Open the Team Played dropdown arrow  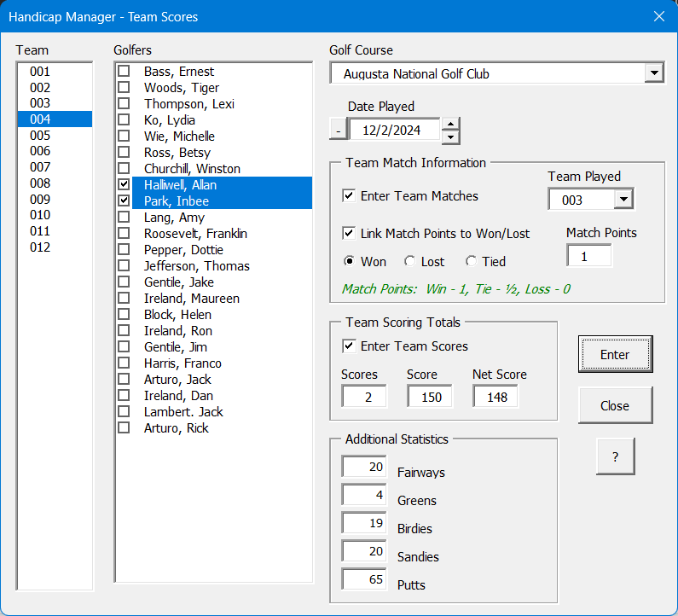[x=623, y=199]
